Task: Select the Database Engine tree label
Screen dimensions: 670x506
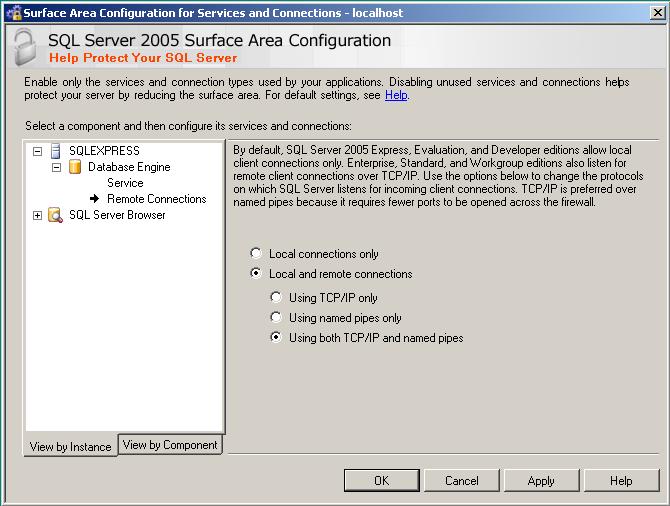Action: (129, 167)
